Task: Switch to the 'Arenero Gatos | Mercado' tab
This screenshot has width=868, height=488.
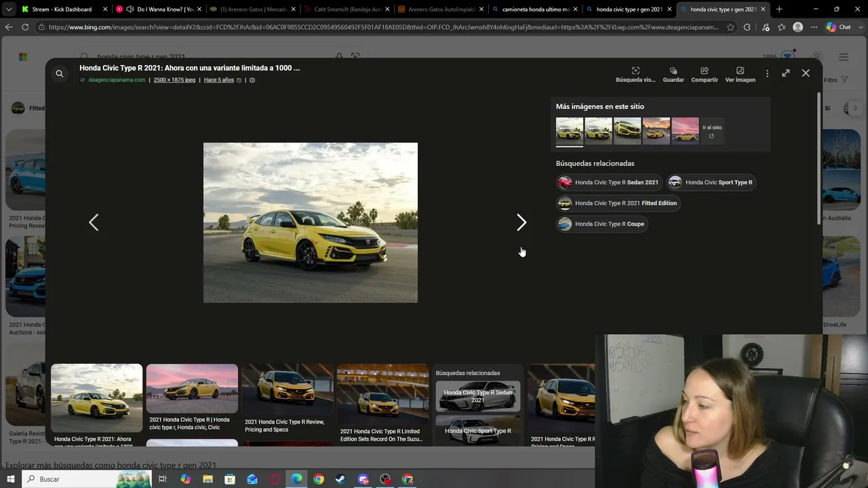Action: point(253,9)
